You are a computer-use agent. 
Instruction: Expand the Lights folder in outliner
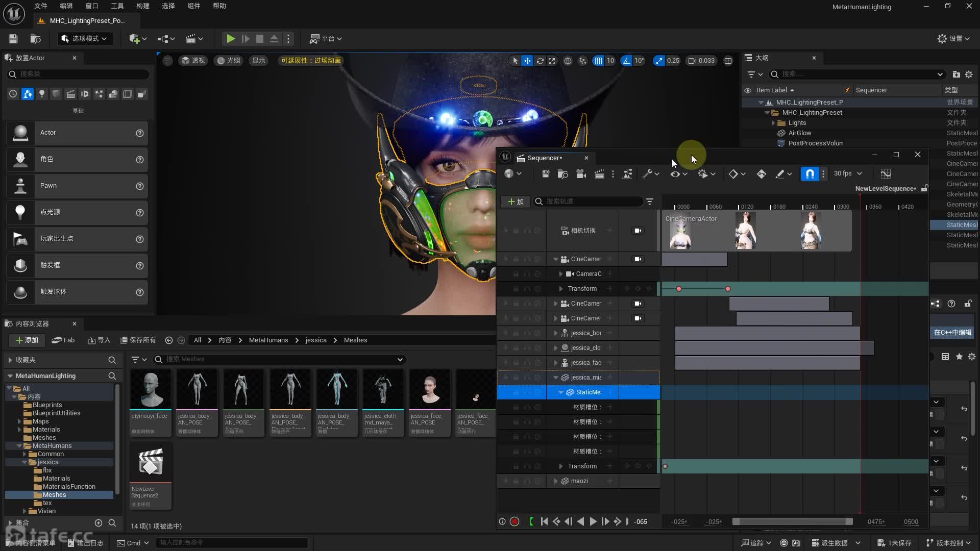tap(773, 123)
